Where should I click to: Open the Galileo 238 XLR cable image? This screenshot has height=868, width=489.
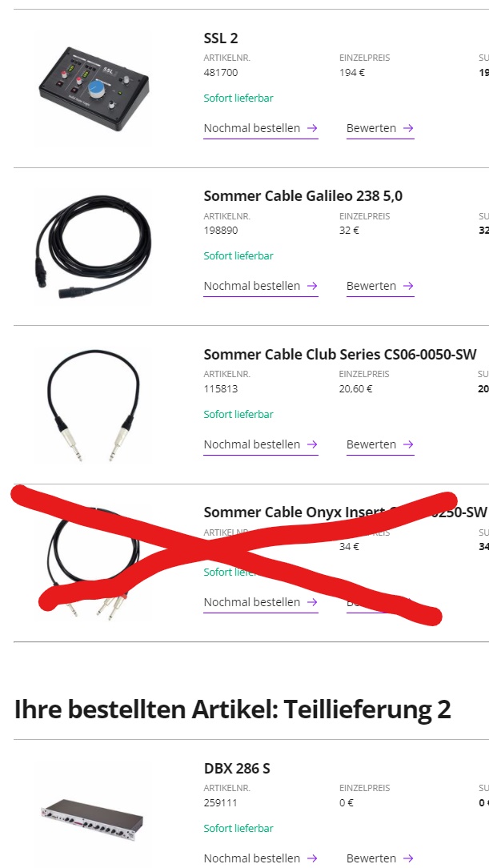(93, 247)
